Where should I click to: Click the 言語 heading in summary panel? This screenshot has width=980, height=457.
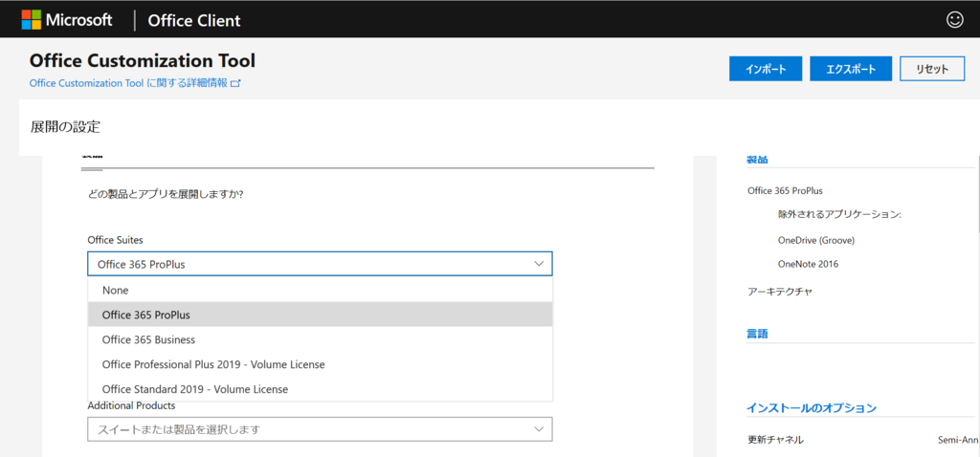tap(757, 334)
